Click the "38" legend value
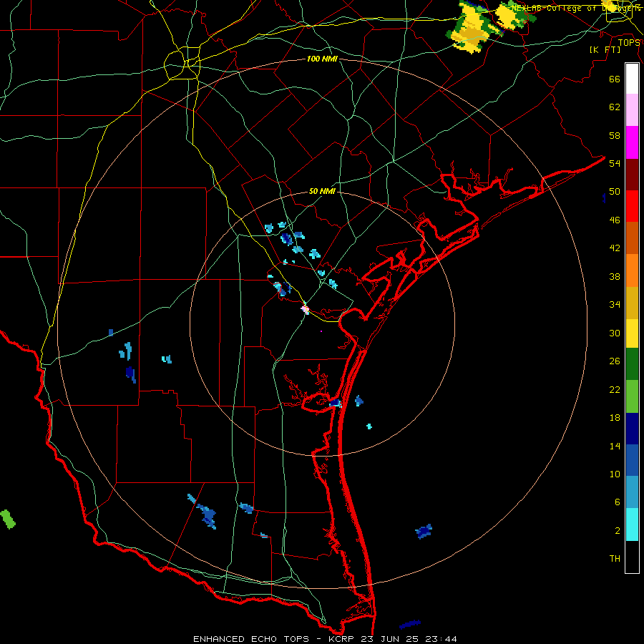644x644 pixels. coord(615,276)
